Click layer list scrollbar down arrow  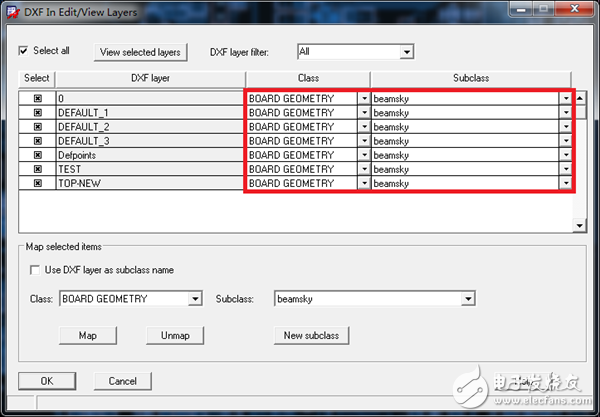580,226
